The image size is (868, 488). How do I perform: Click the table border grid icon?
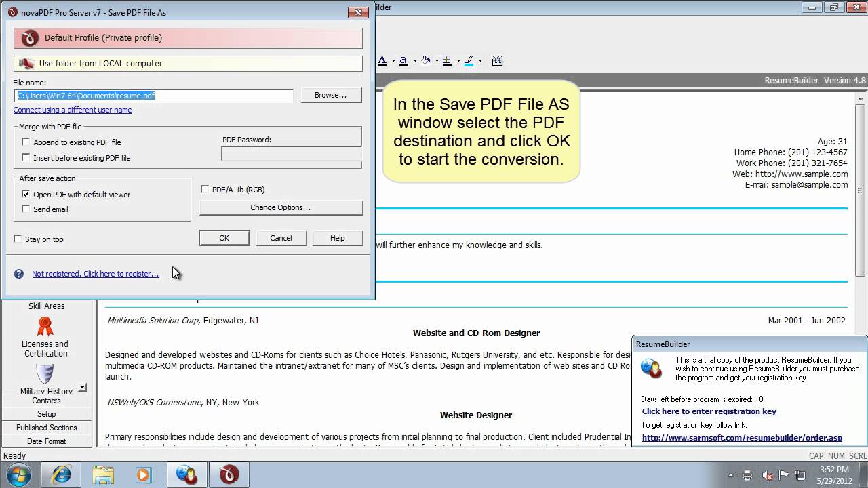coord(447,61)
